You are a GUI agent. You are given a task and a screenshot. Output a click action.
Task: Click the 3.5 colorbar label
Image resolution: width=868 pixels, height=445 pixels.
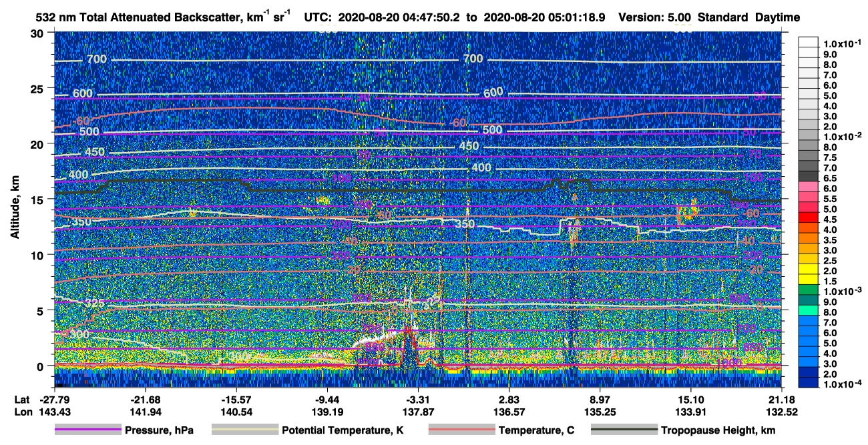point(830,240)
